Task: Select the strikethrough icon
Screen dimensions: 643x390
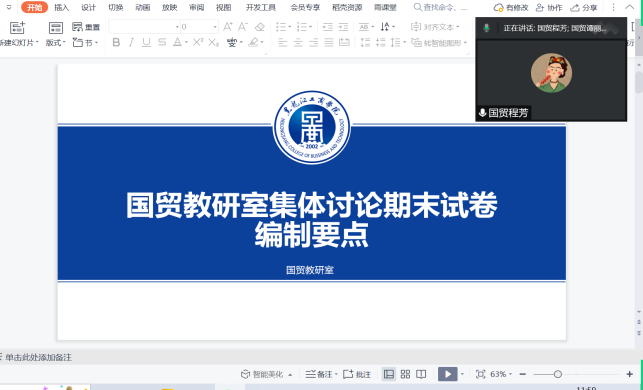Action: [162, 42]
